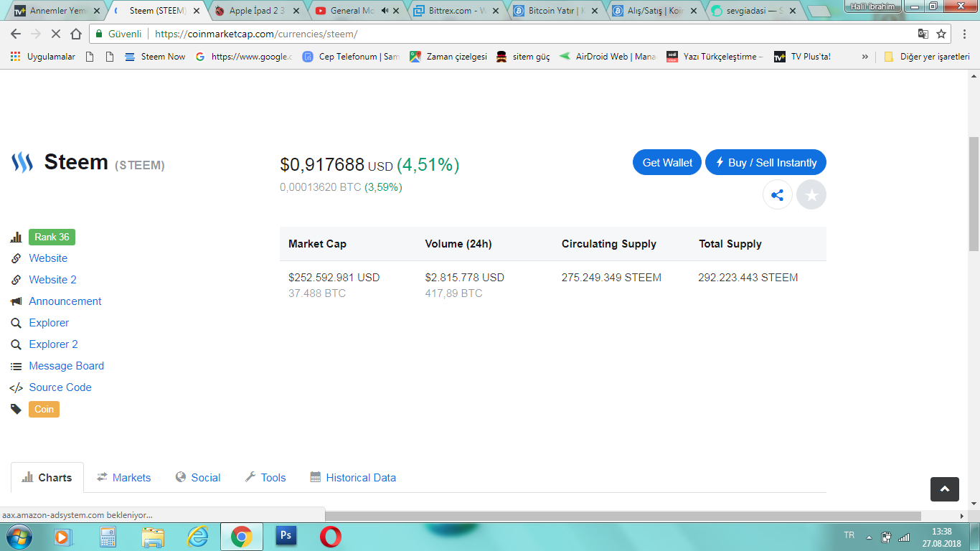Close the Steem (STEEM) tab
Viewport: 980px width, 551px height.
point(197,11)
